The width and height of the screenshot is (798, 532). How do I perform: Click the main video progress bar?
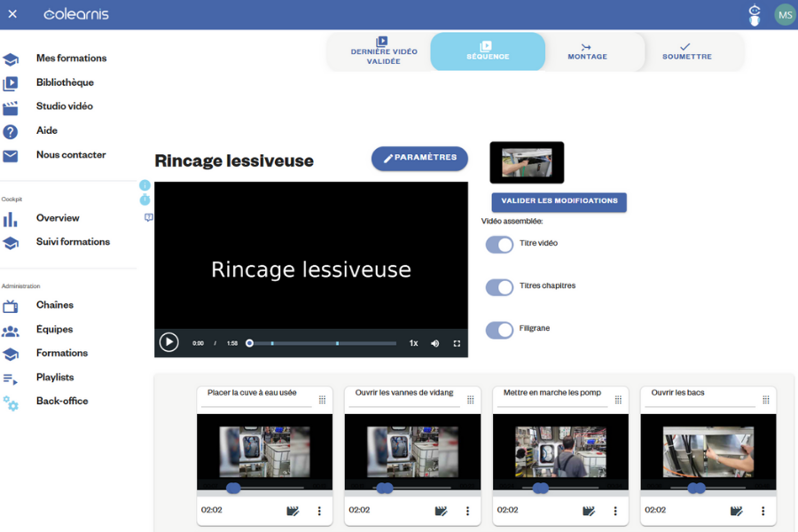pos(322,343)
